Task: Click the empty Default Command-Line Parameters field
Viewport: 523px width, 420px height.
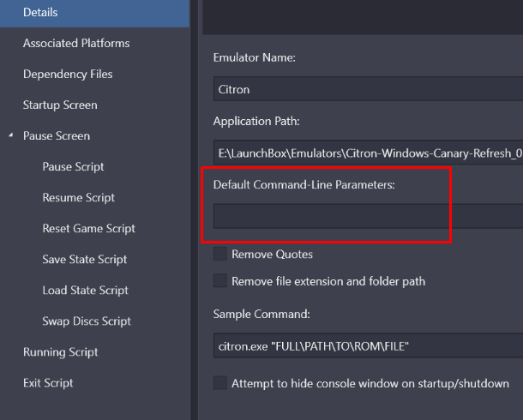Action: pyautogui.click(x=368, y=216)
